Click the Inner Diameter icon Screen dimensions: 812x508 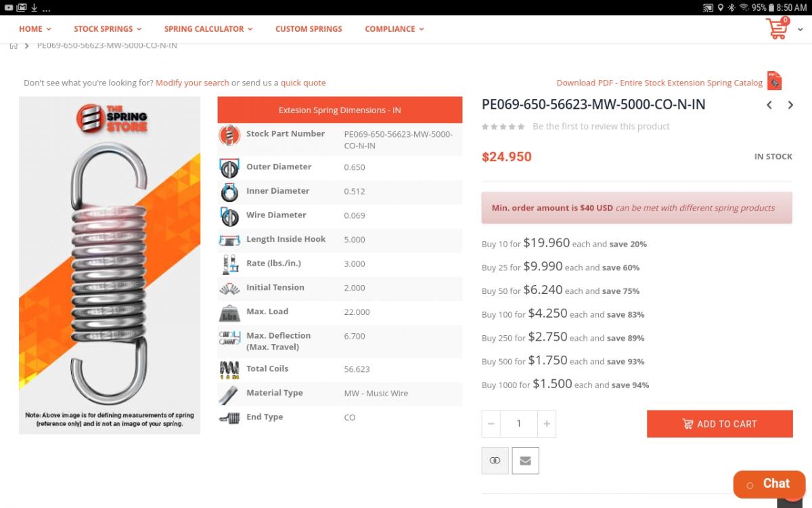(x=229, y=192)
